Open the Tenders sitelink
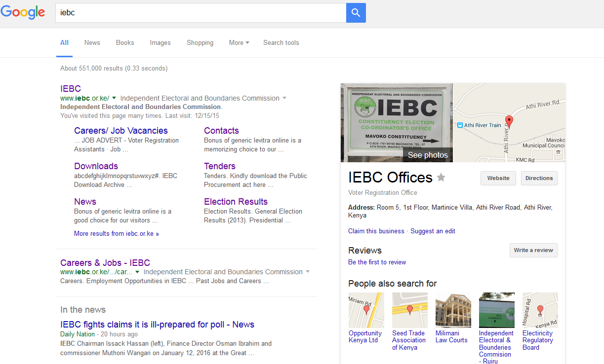 220,166
